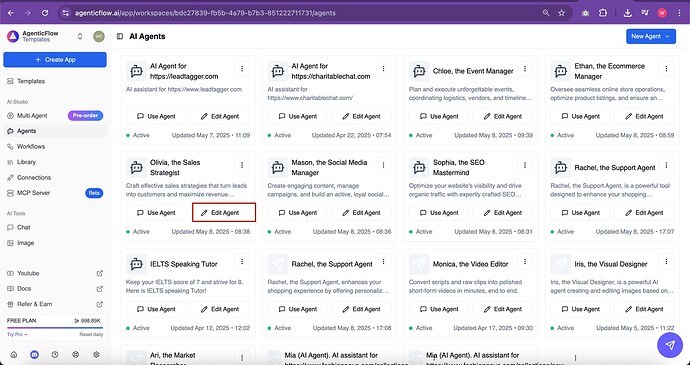Open Image under AI Tools

[x=55, y=243]
